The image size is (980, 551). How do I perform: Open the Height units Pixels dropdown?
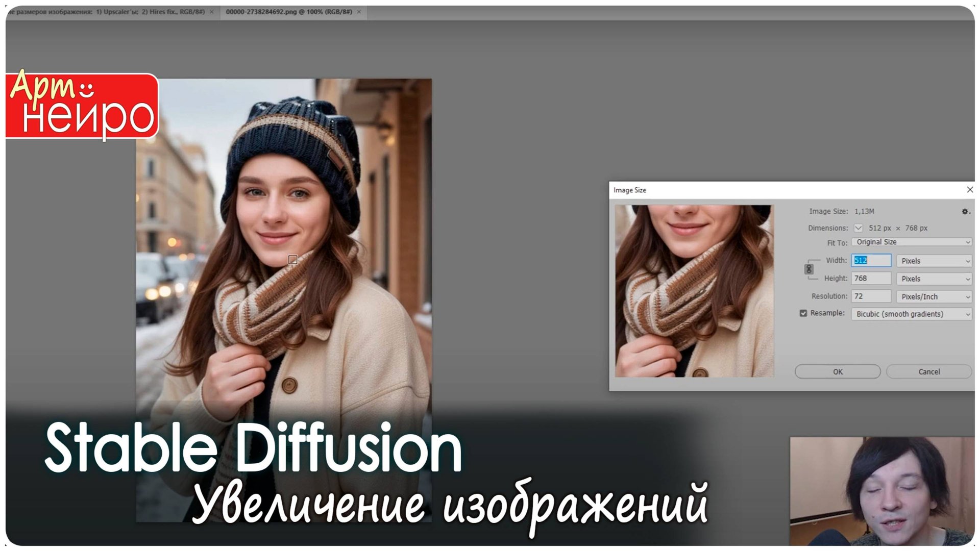tap(933, 279)
